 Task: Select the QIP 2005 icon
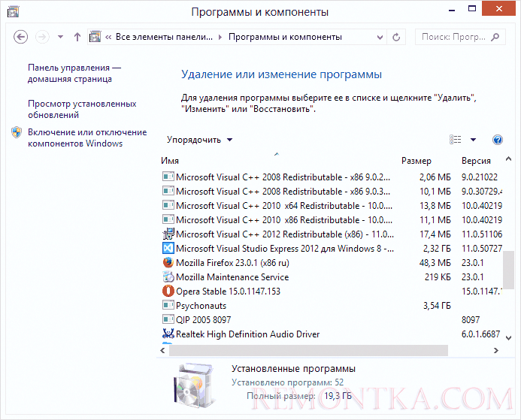168,319
